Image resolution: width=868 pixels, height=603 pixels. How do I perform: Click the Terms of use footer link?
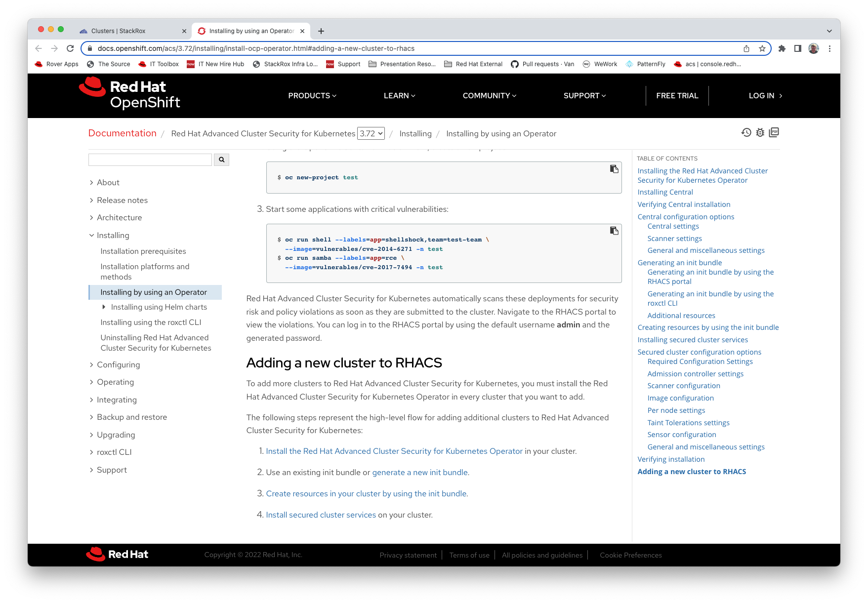(x=469, y=555)
